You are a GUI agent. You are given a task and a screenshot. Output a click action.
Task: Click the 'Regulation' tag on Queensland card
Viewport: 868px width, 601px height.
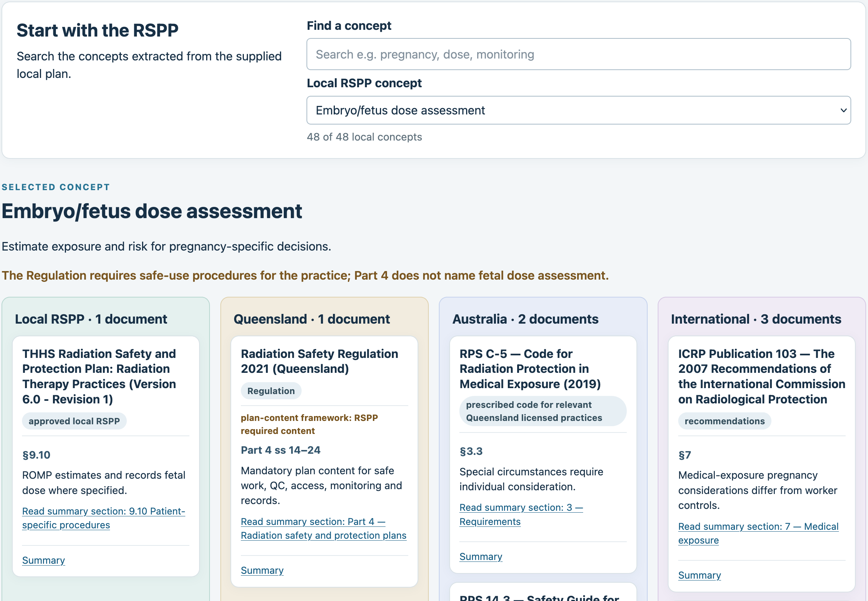click(271, 391)
